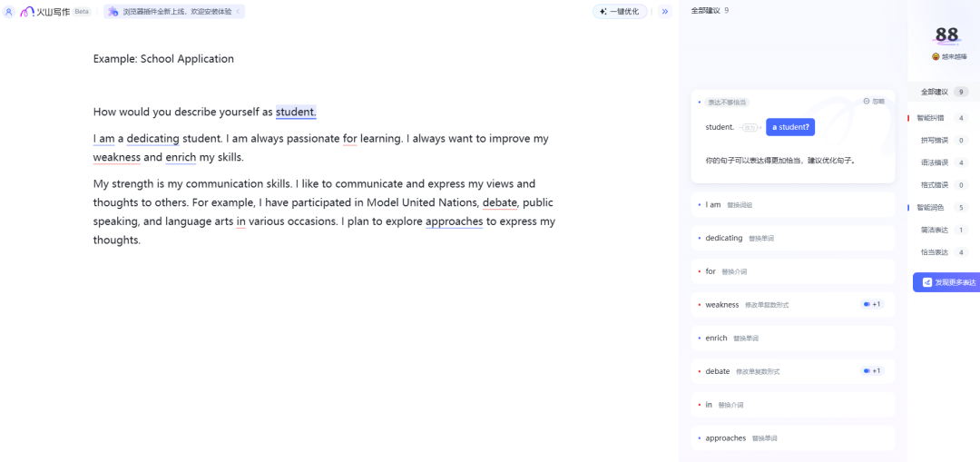Click the underlined word "weakness" in the essay
The image size is (980, 462).
117,157
